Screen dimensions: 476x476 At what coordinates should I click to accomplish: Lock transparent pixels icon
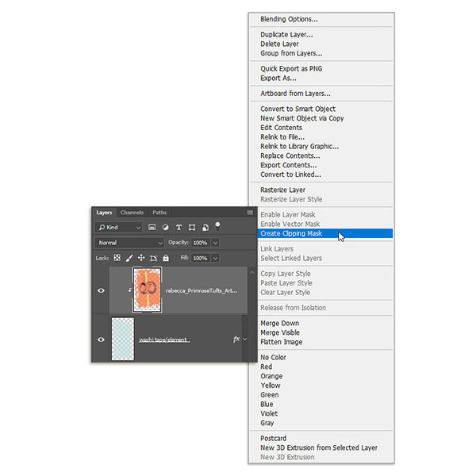(117, 258)
